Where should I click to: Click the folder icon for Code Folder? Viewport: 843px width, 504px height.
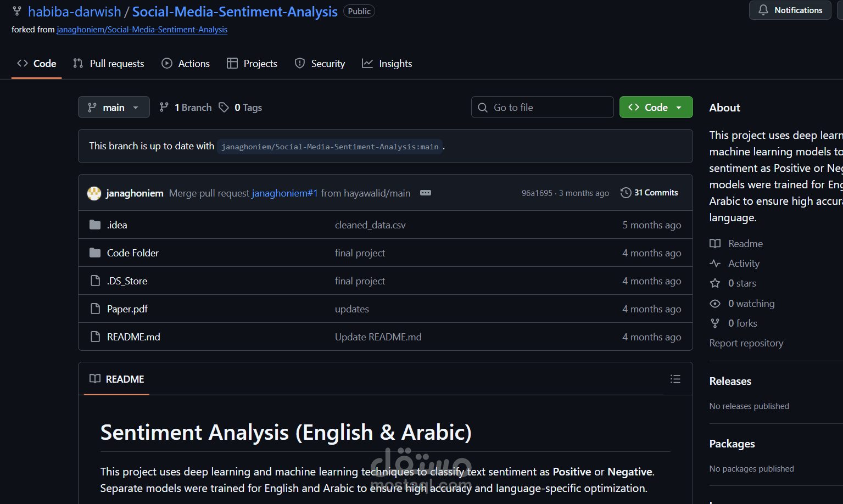95,253
